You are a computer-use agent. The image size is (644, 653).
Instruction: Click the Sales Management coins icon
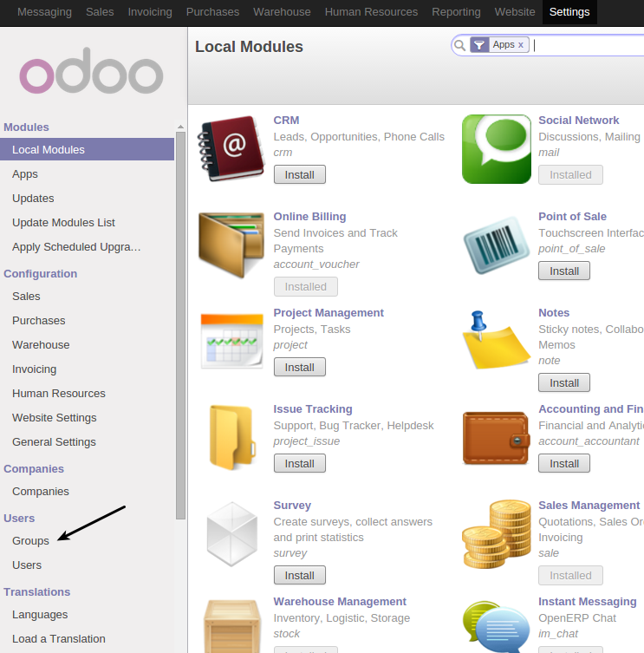point(497,534)
